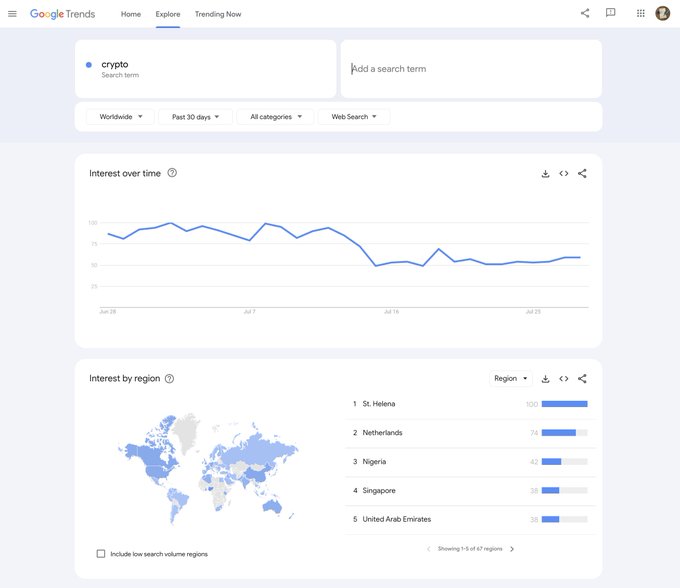Viewport: 680px width, 588px height.
Task: Select the Explore tab
Action: 168,14
